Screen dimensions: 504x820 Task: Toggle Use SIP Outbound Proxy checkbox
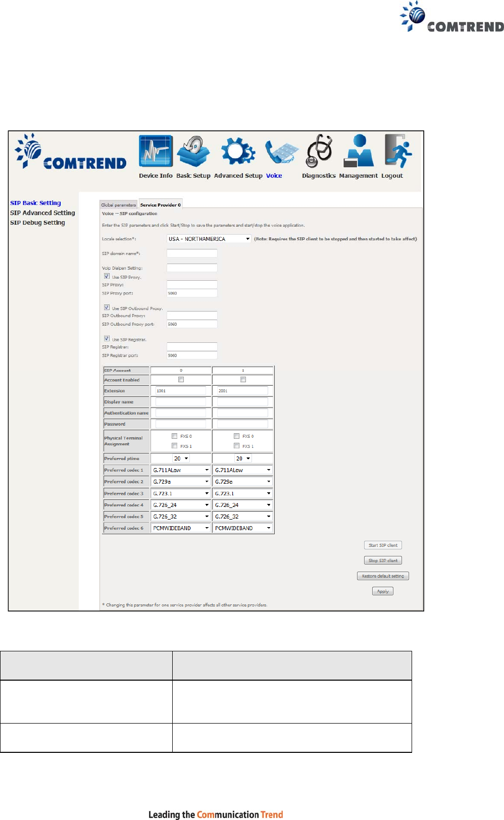107,307
